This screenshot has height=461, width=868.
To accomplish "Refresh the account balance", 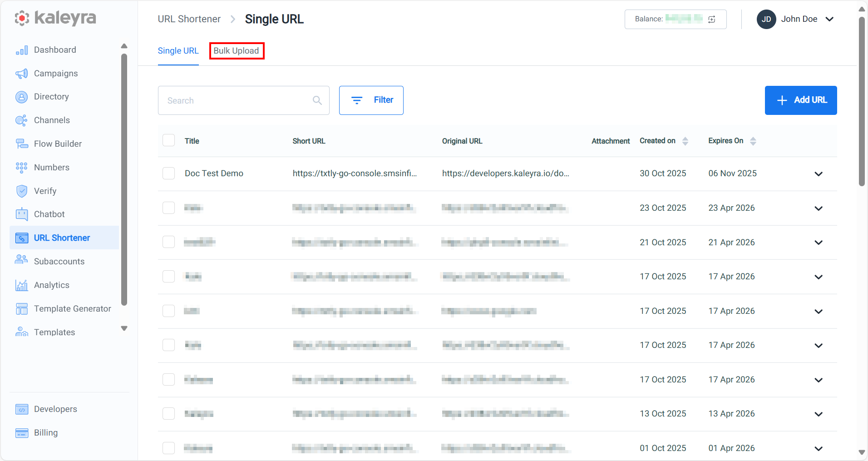I will (x=712, y=19).
